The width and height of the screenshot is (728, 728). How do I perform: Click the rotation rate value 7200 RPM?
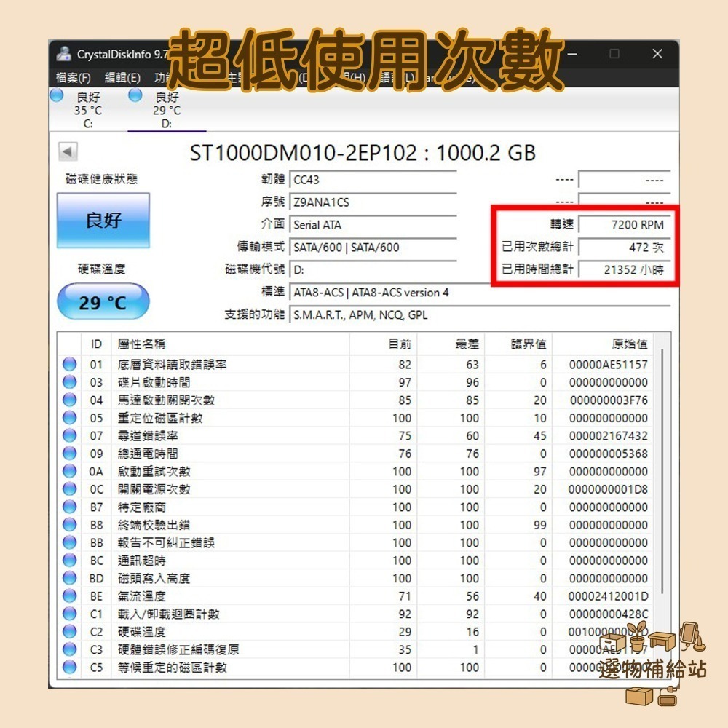coord(625,225)
